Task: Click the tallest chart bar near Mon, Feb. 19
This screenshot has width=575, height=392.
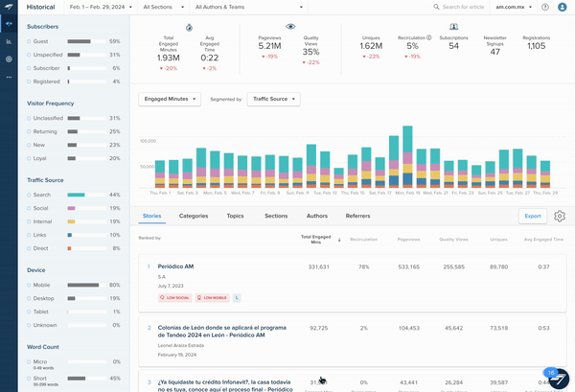Action: coord(407,156)
